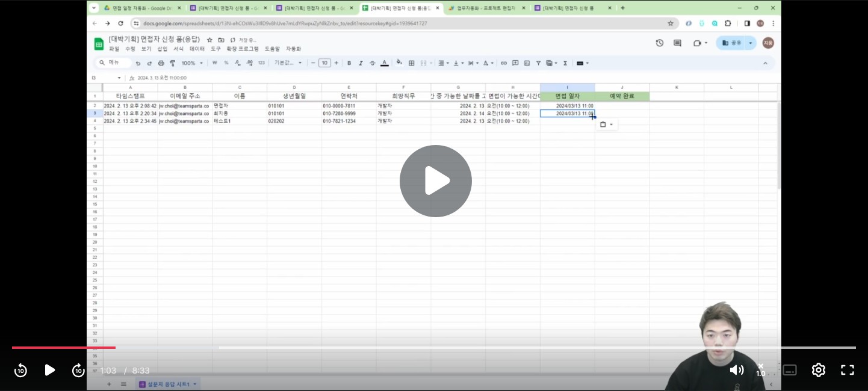
Task: Toggle bold formatting
Action: pyautogui.click(x=349, y=63)
